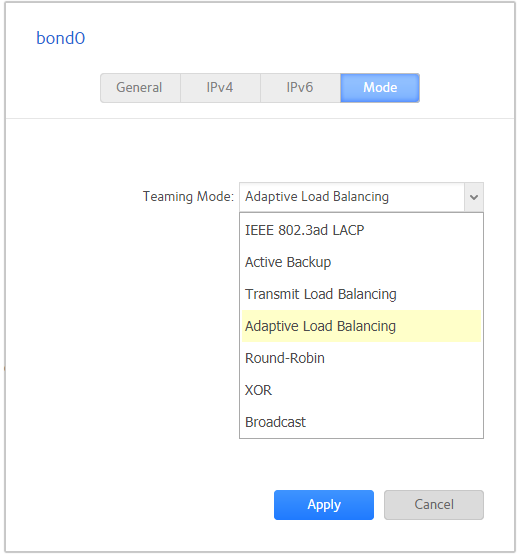Pick Transmit Load Balancing option
Viewport: 519px width, 557px height.
tap(361, 294)
